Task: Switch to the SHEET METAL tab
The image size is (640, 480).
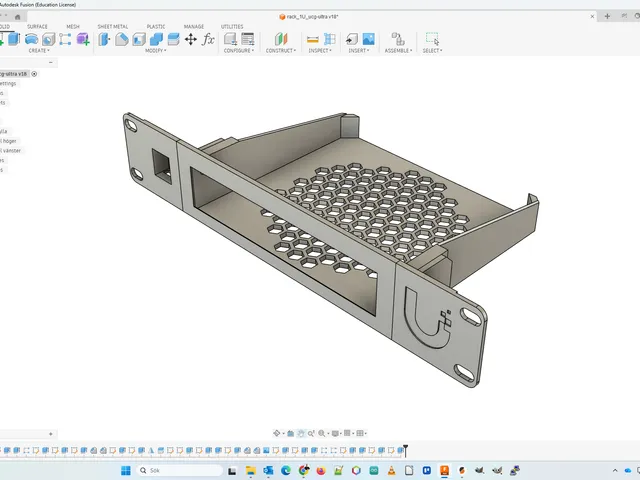Action: (113, 27)
